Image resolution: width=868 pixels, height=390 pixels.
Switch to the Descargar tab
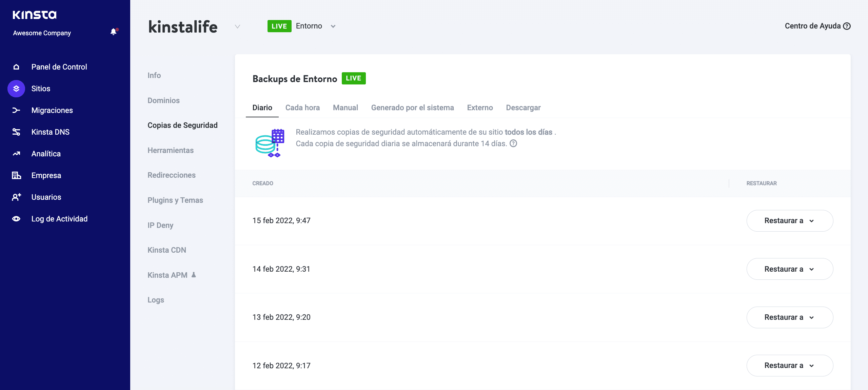click(523, 108)
